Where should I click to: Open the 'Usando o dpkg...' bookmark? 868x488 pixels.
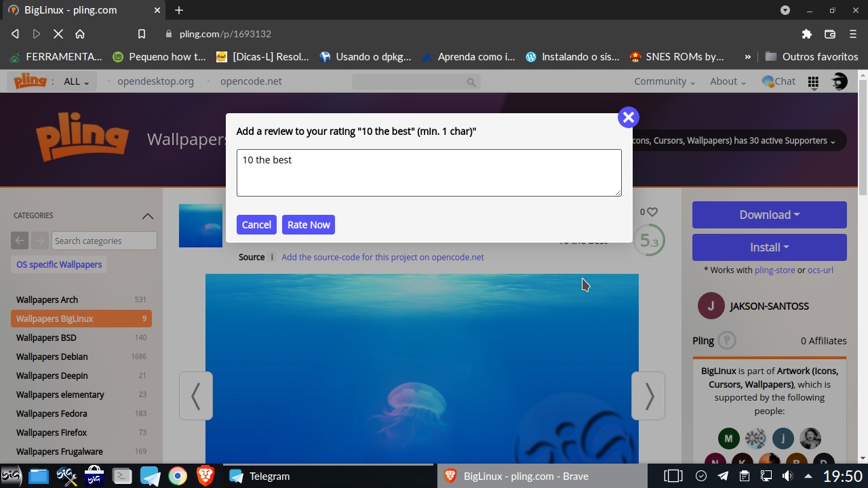366,57
